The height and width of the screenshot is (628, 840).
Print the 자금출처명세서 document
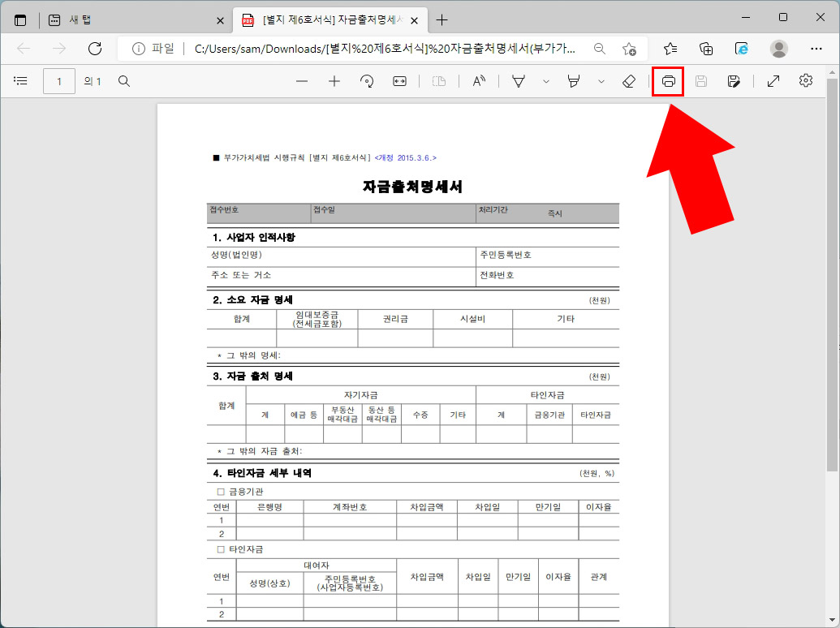667,81
